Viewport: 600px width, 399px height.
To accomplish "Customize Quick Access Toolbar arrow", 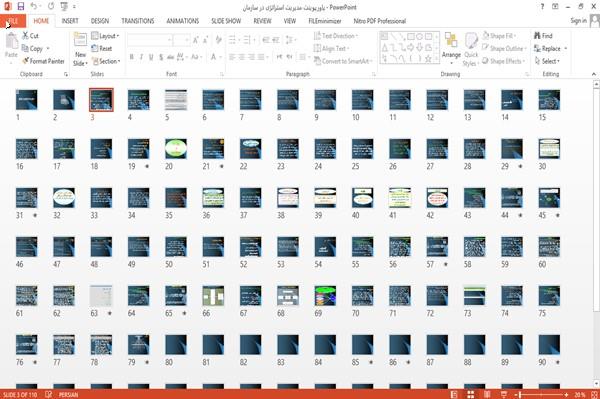I will [75, 7].
